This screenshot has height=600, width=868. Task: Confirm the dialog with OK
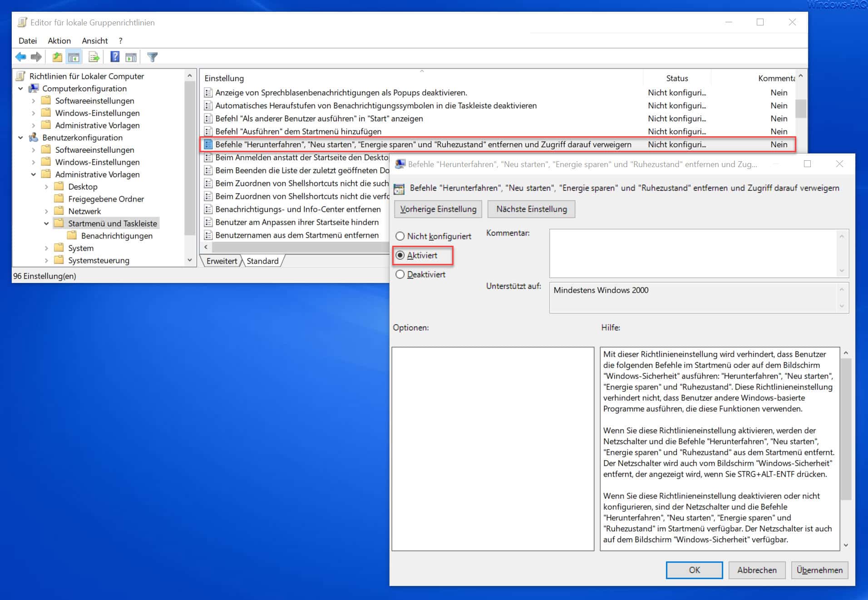(694, 570)
